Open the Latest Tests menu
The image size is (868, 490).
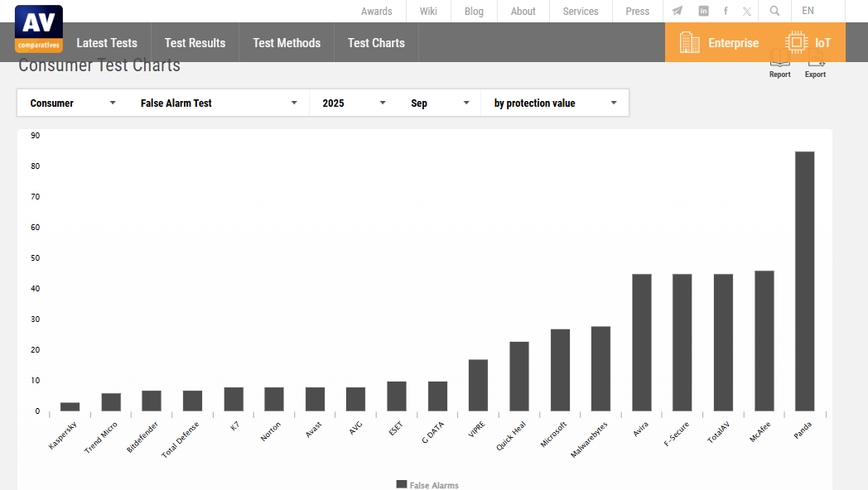click(x=107, y=42)
